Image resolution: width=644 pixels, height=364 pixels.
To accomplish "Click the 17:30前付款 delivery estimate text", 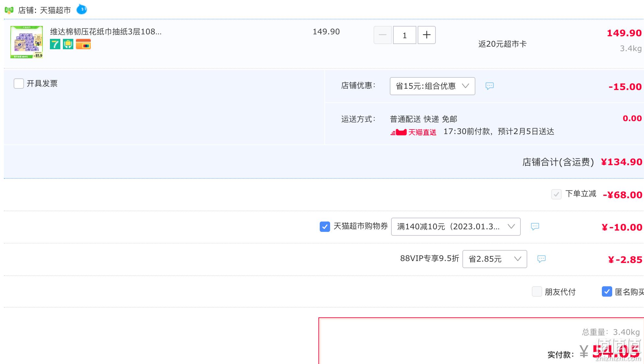I will tap(499, 131).
